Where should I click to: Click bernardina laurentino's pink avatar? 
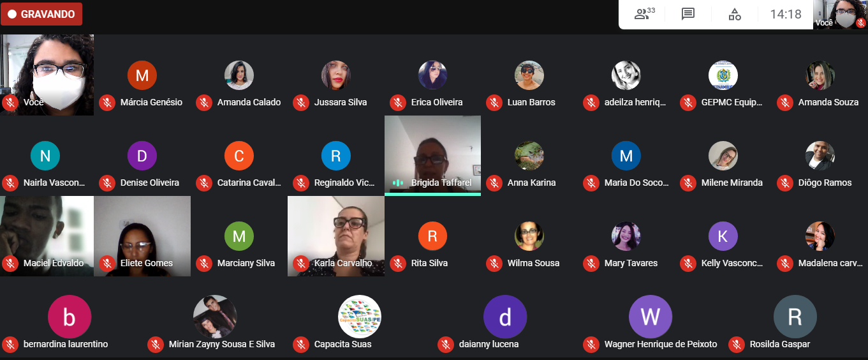[x=70, y=317]
